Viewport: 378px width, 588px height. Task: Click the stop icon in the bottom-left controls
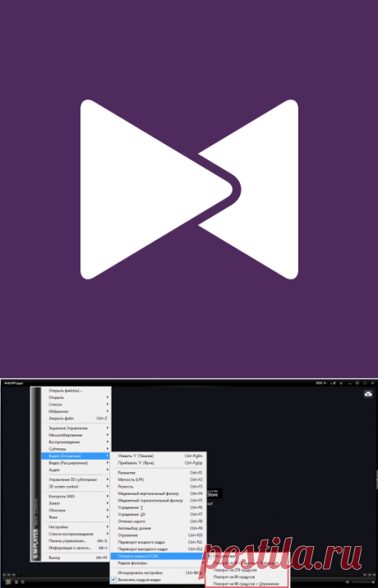click(x=16, y=582)
